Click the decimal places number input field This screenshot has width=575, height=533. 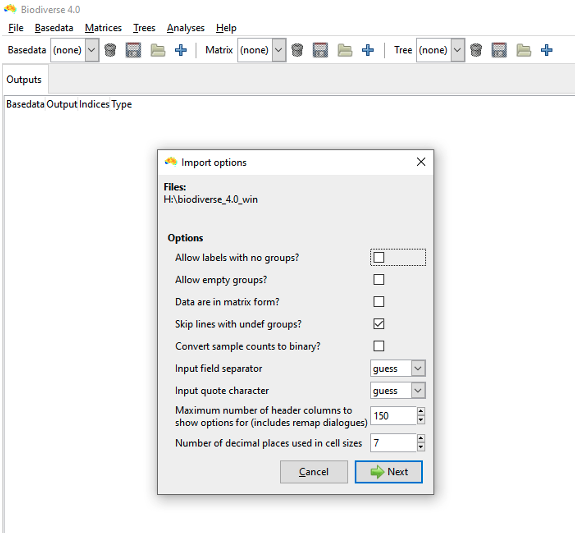pos(393,443)
